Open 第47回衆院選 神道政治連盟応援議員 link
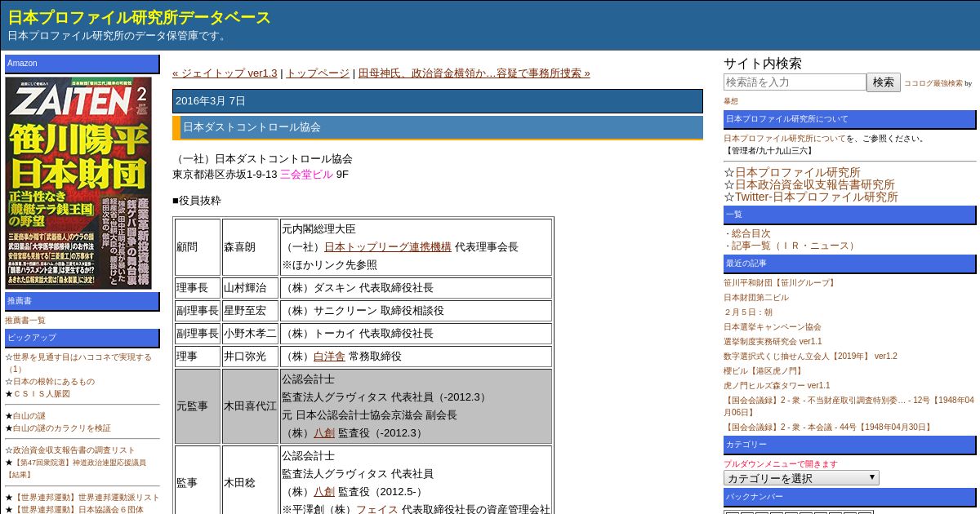 pyautogui.click(x=76, y=468)
